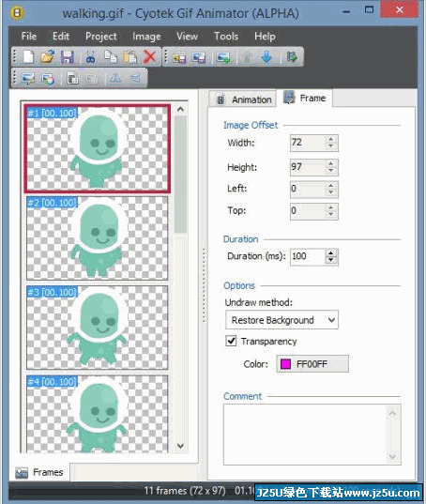Open the Help menu
Viewport: 426px width, 504px height.
point(265,36)
